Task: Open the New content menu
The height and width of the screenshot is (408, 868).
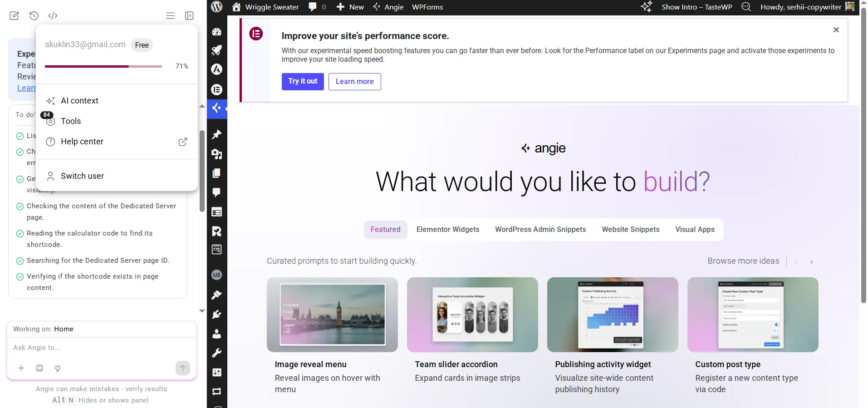Action: [350, 7]
